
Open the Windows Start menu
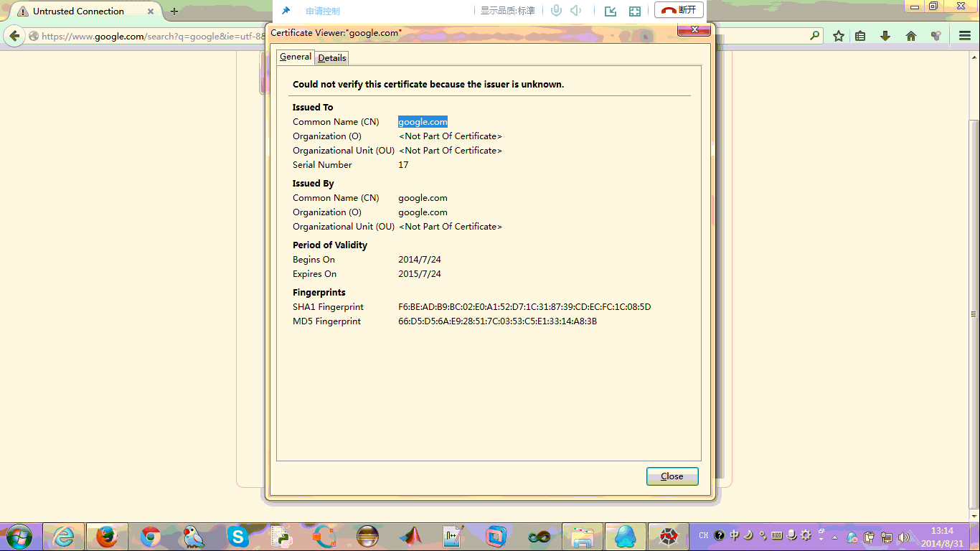(x=19, y=536)
